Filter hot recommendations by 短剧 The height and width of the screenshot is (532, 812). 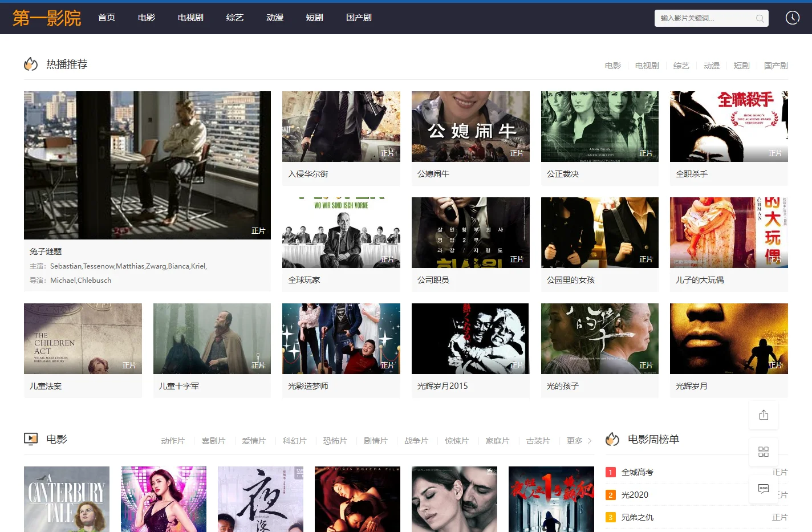[x=742, y=66]
